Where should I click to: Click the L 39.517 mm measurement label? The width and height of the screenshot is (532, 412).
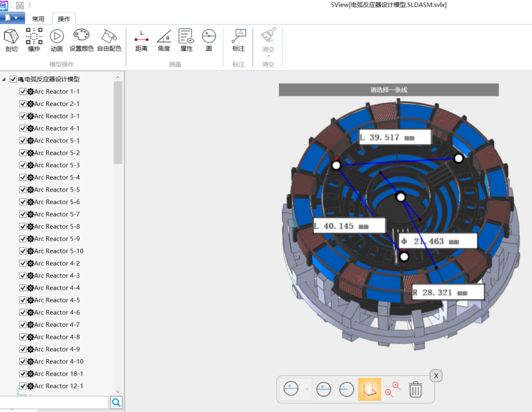(395, 137)
